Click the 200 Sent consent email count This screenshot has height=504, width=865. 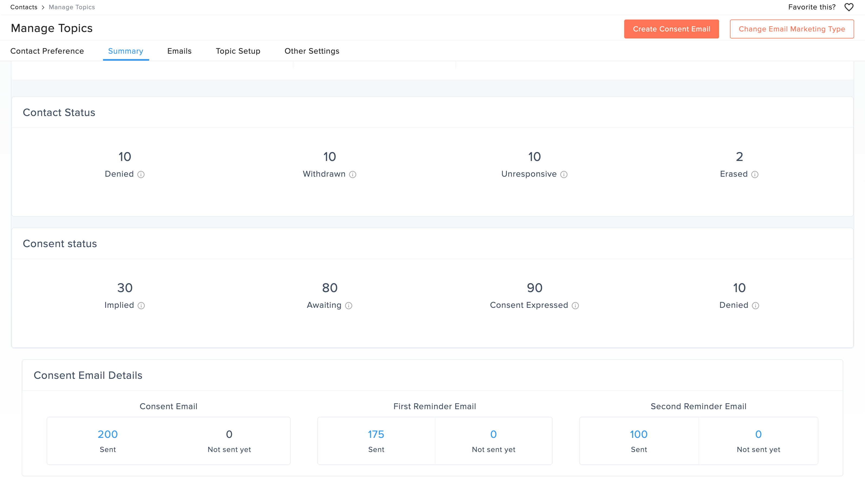pyautogui.click(x=107, y=434)
